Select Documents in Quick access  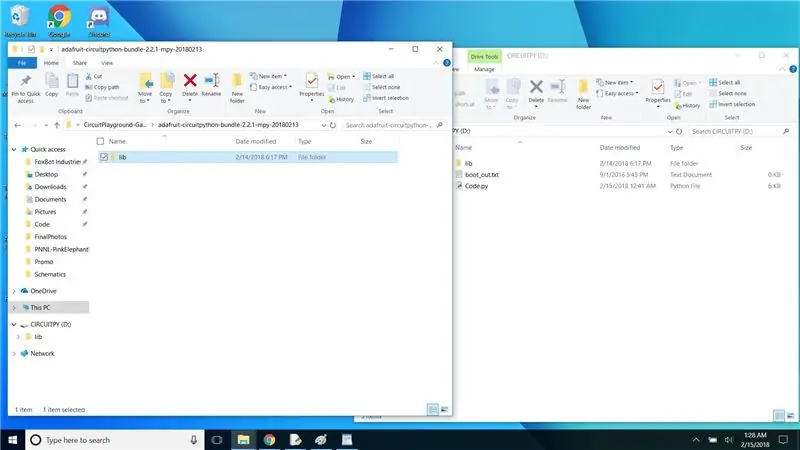pos(50,199)
